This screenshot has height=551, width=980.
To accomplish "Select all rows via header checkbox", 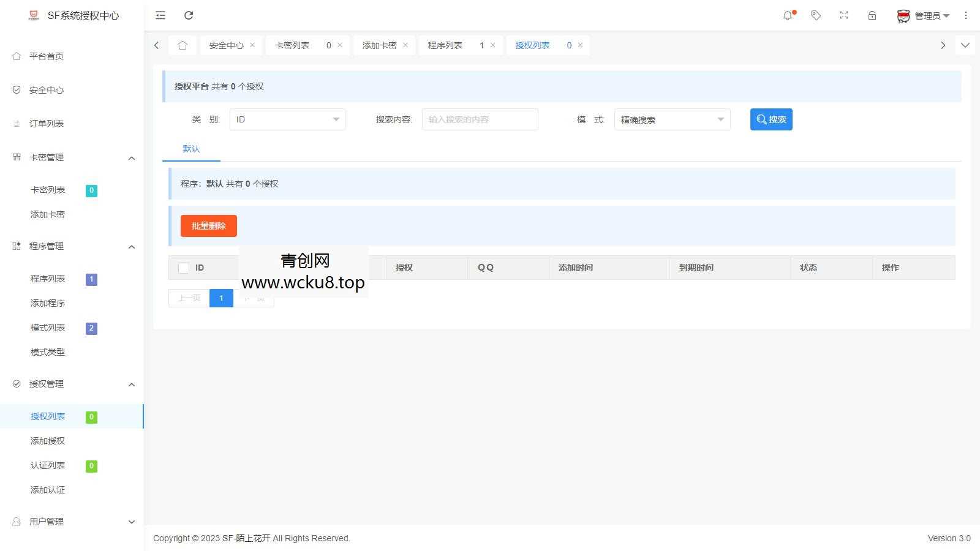I will coord(183,268).
